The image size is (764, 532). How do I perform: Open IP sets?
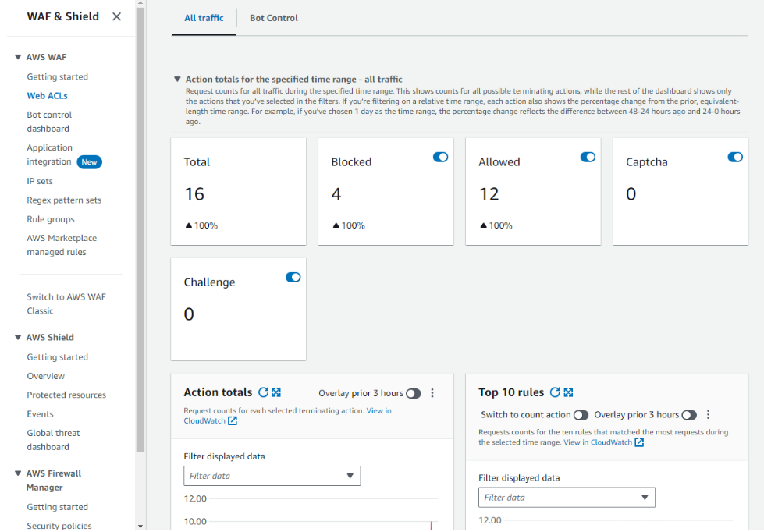40,181
